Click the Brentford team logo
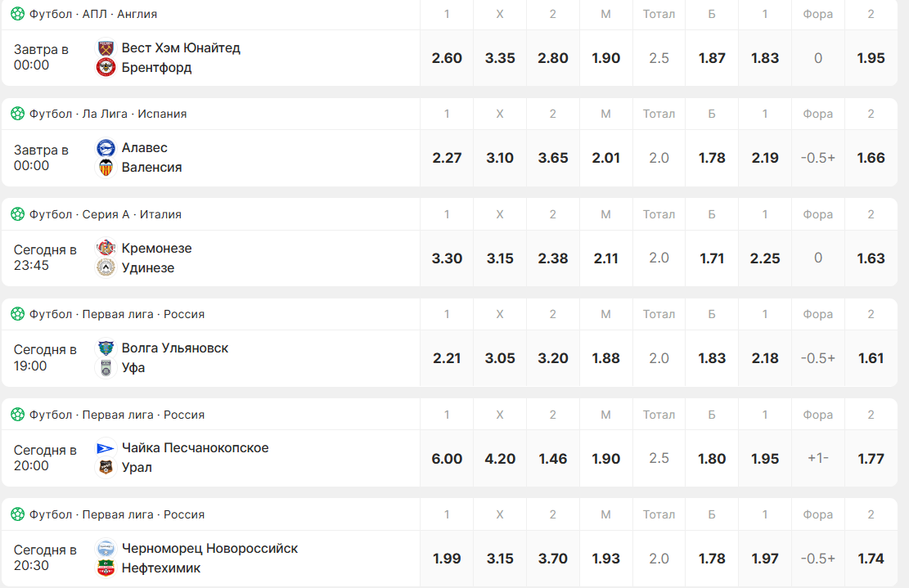 [x=106, y=68]
